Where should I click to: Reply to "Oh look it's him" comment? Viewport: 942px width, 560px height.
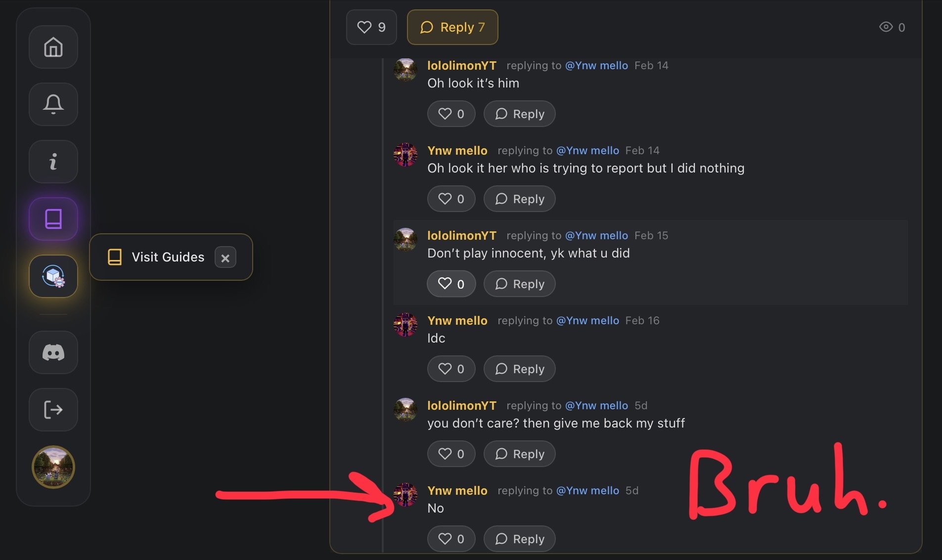coord(519,114)
